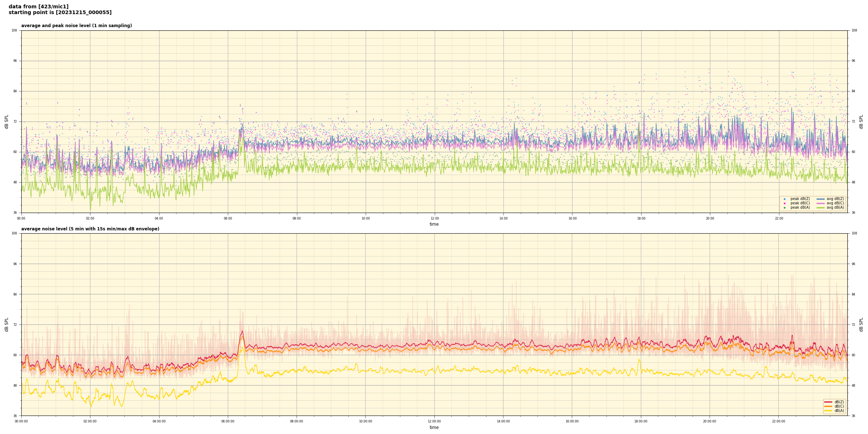The width and height of the screenshot is (868, 434).
Task: Click red dB(Z) swatch in lower legend
Action: (x=828, y=402)
